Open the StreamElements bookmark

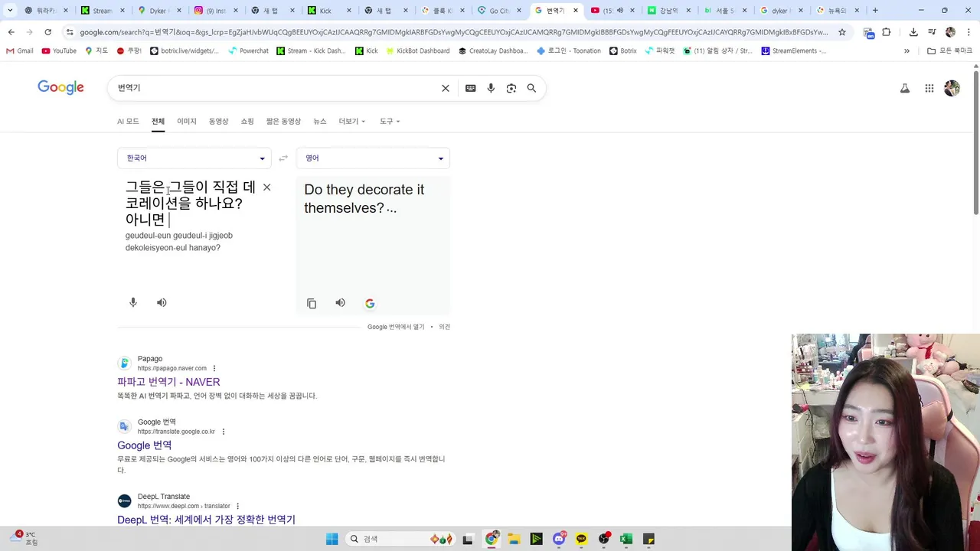[x=793, y=51]
